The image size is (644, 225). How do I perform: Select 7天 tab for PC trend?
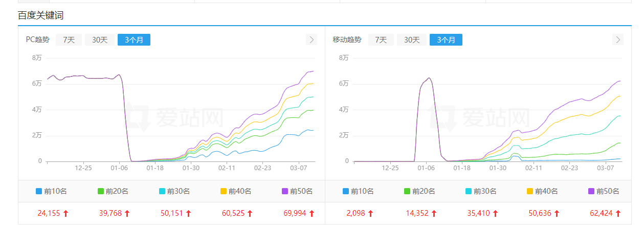pos(69,40)
